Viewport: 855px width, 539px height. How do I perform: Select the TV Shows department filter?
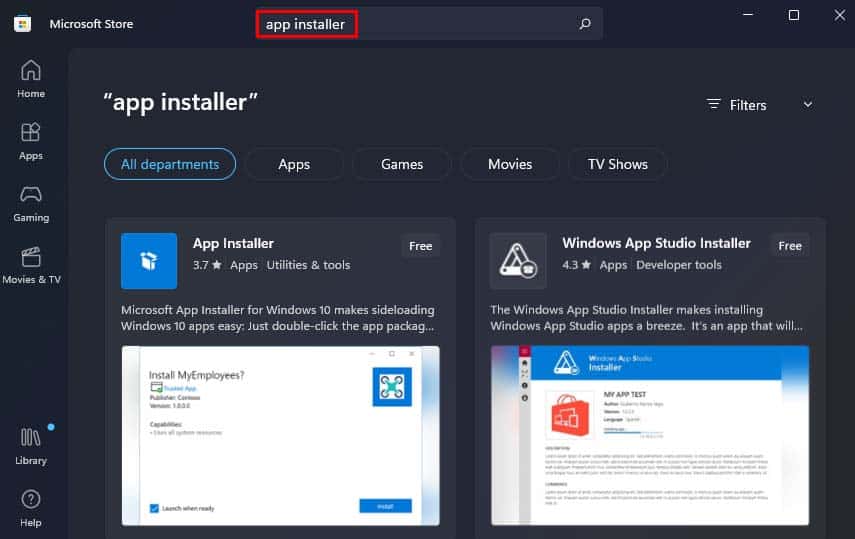point(617,164)
